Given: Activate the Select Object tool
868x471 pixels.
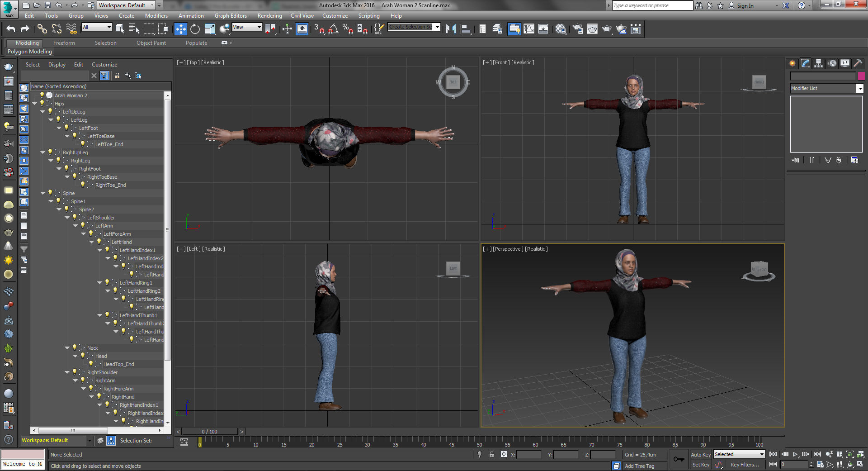Looking at the screenshot, I should pos(120,29).
